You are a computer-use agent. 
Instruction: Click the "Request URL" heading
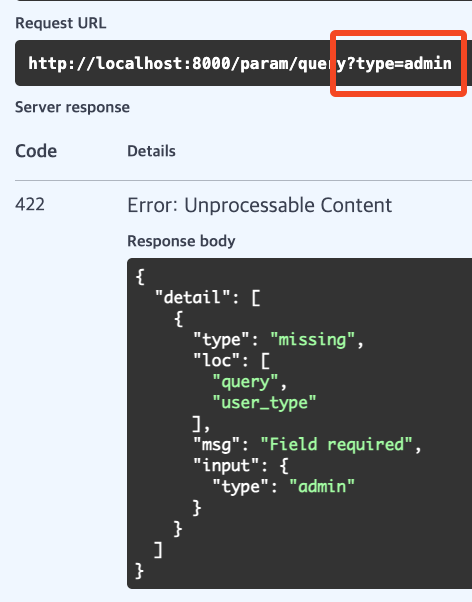[61, 23]
